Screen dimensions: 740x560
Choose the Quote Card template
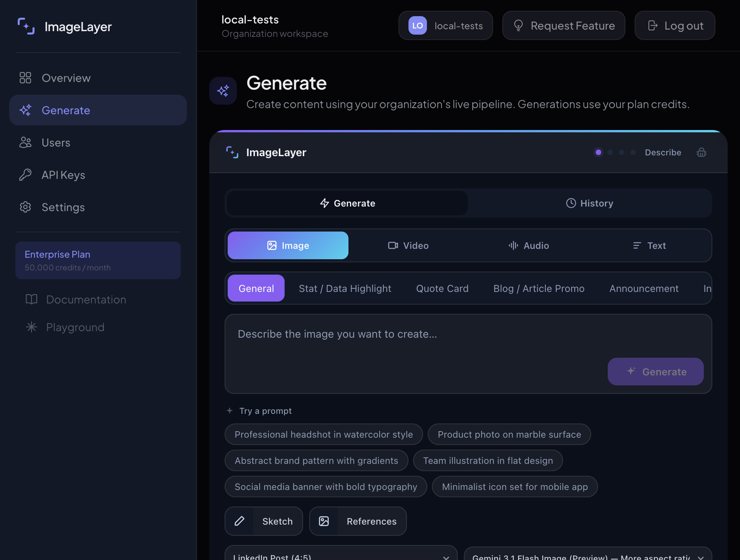442,288
